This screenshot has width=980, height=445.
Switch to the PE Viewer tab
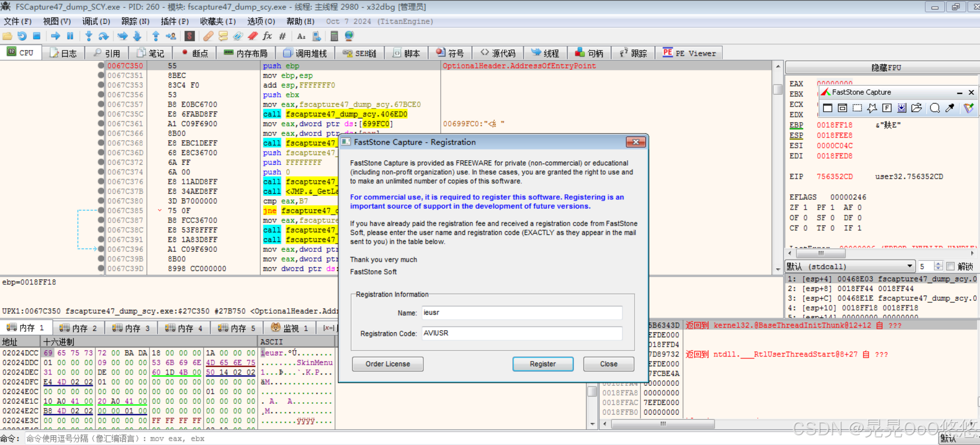(x=689, y=53)
